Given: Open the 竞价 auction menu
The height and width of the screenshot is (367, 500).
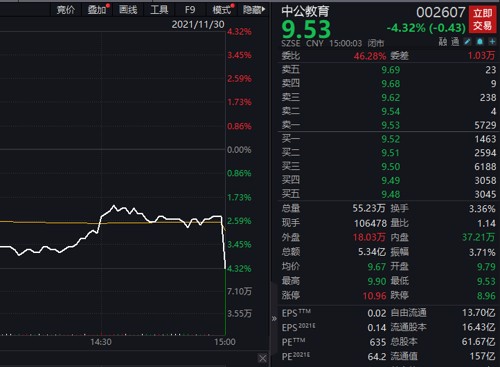Looking at the screenshot, I should 66,10.
